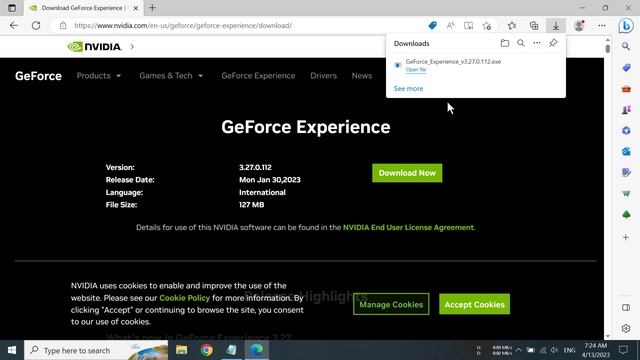Viewport: 640px width, 360px height.
Task: Open a new tab with plus button
Action: pos(152,8)
